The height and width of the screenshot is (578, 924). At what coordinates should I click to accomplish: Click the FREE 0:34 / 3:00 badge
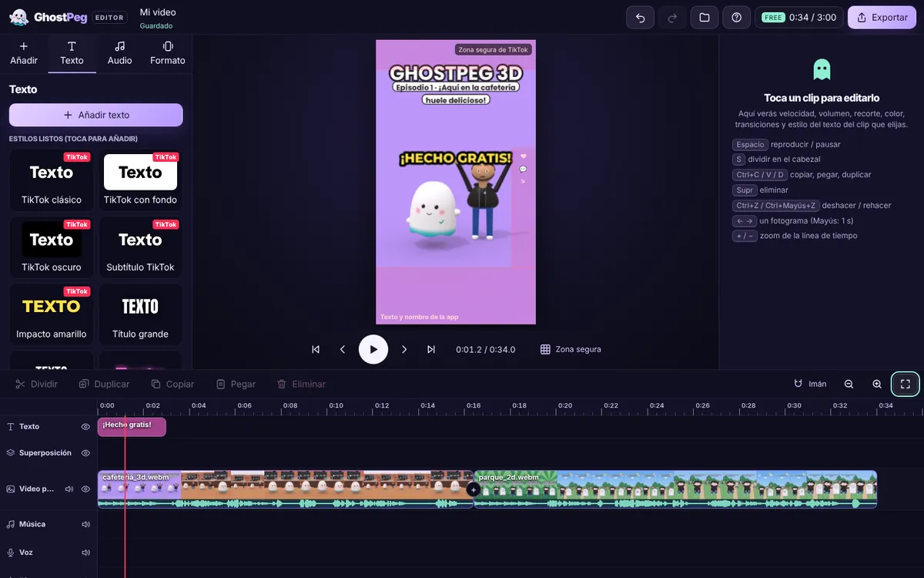click(798, 17)
